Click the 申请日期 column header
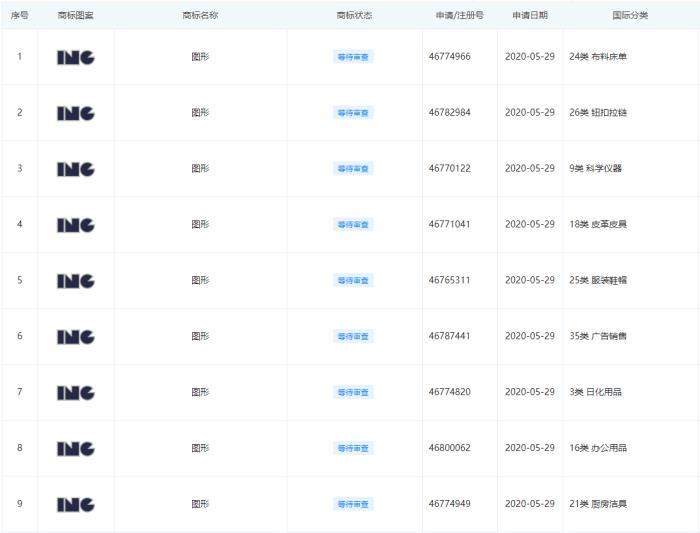The width and height of the screenshot is (700, 533). pyautogui.click(x=528, y=16)
